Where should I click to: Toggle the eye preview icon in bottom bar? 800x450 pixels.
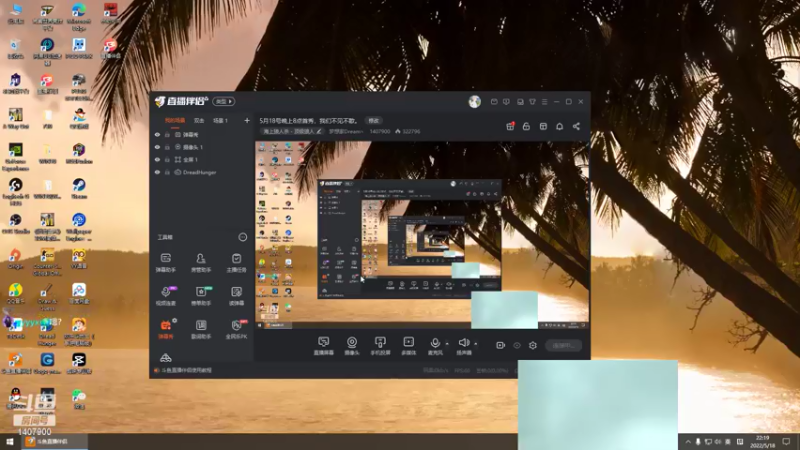(x=517, y=345)
